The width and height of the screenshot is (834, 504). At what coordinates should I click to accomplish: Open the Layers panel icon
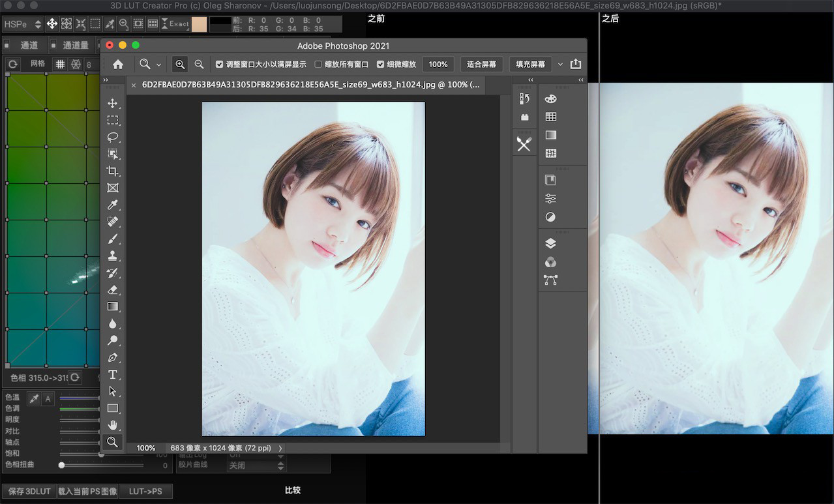click(x=550, y=243)
